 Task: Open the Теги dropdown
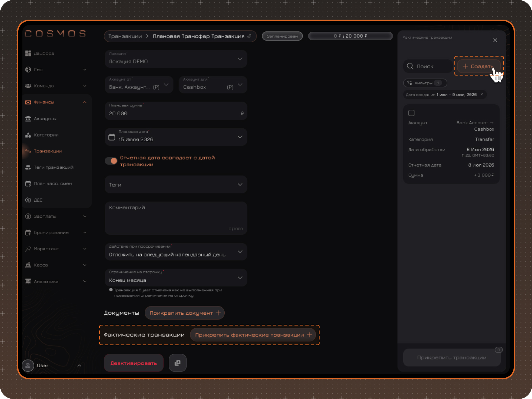click(176, 184)
